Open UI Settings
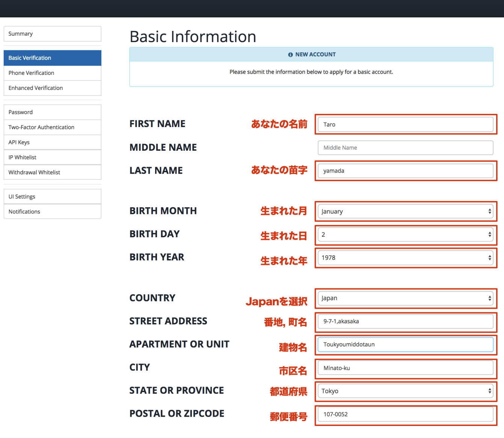 coord(52,197)
